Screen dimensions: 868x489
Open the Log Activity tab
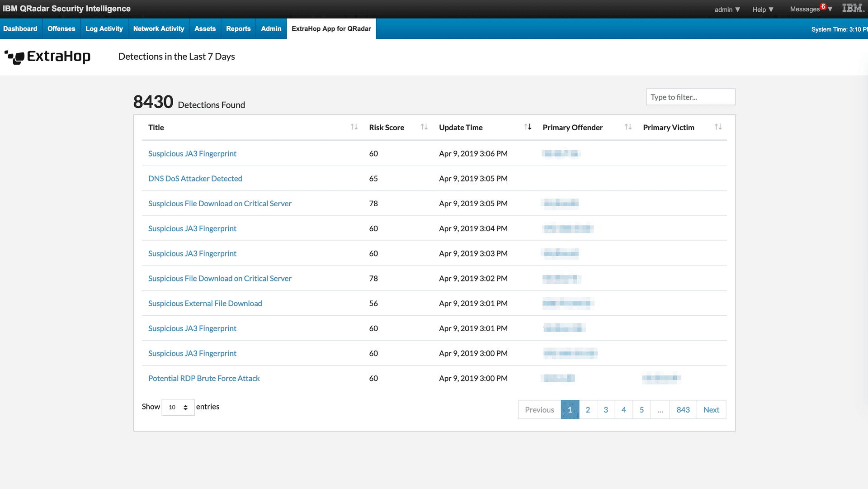click(x=104, y=28)
